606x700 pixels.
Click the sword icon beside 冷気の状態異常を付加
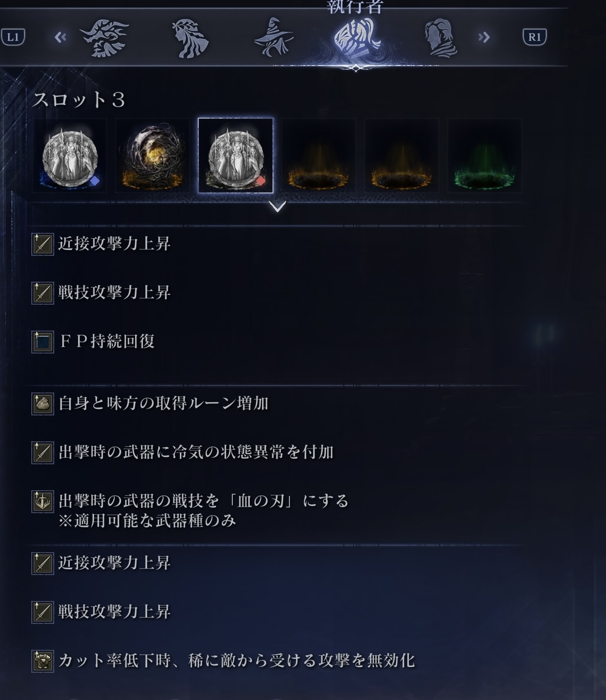43,452
